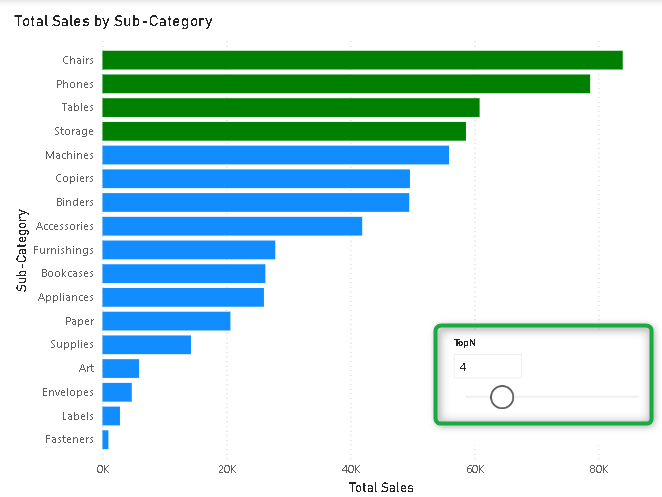The image size is (662, 497).
Task: Click the TopN slider handle
Action: tap(502, 397)
